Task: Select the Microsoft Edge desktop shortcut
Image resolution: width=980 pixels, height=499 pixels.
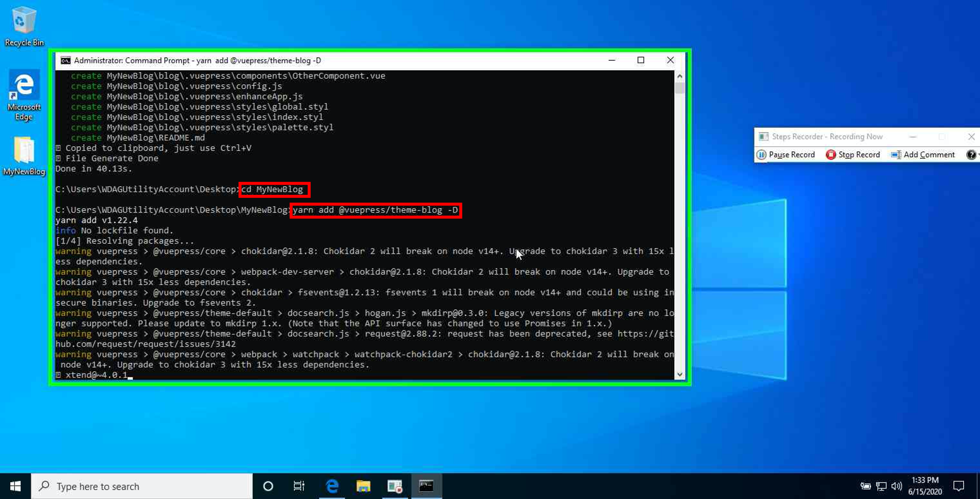Action: pyautogui.click(x=24, y=95)
